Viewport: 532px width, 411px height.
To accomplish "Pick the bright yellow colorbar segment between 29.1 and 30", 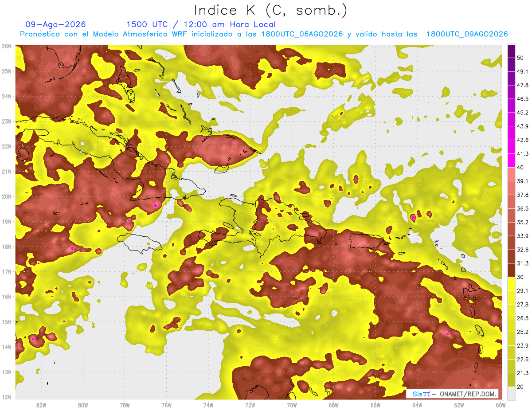I will [x=511, y=284].
